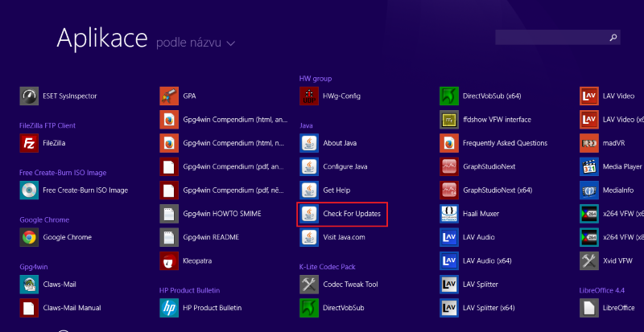Viewport: 644px width, 332px height.
Task: Select FileZilla FTP Client group header
Action: 47,125
